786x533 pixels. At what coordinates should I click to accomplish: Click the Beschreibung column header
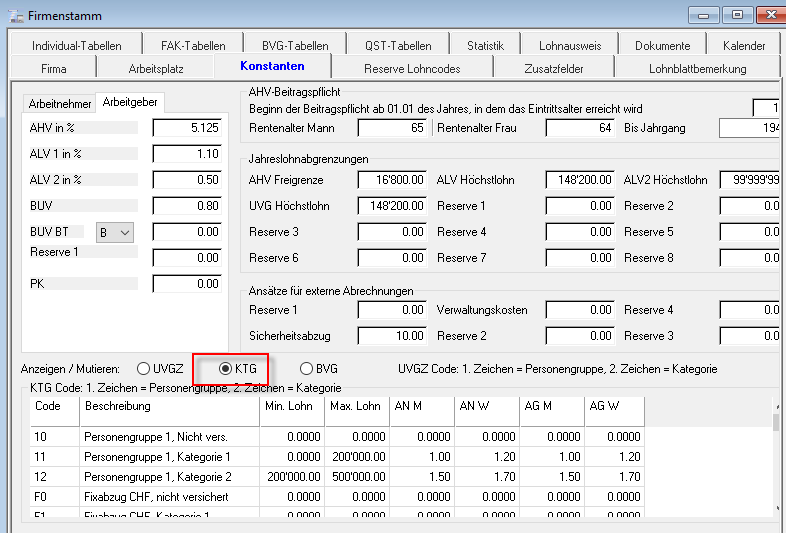click(x=169, y=411)
